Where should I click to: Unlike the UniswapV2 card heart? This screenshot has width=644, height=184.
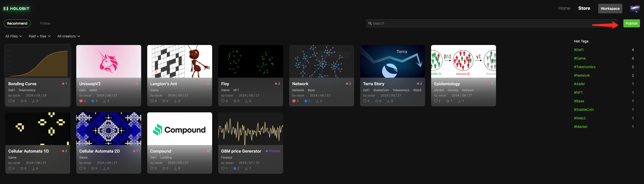[81, 101]
